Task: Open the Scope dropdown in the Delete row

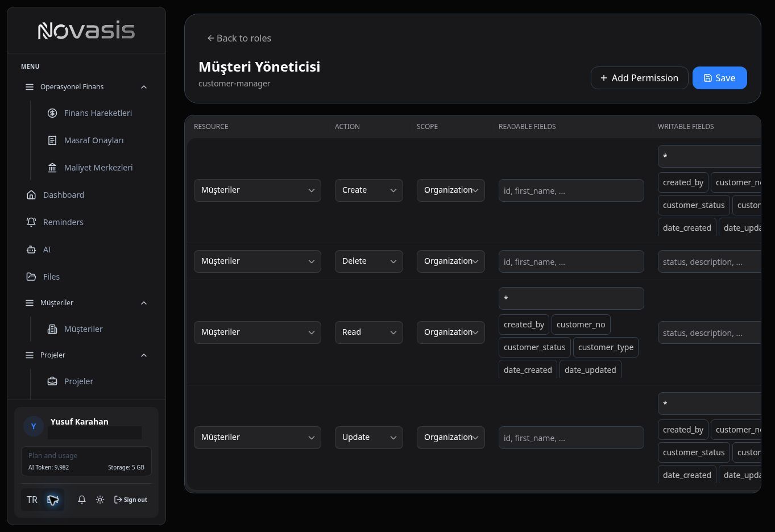Action: [x=451, y=261]
